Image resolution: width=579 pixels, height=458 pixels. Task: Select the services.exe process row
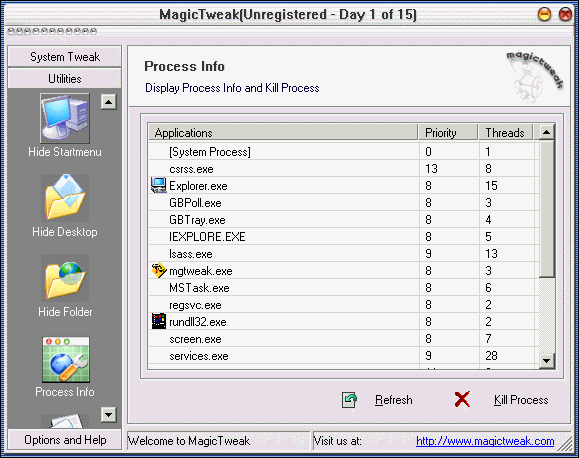(343, 356)
